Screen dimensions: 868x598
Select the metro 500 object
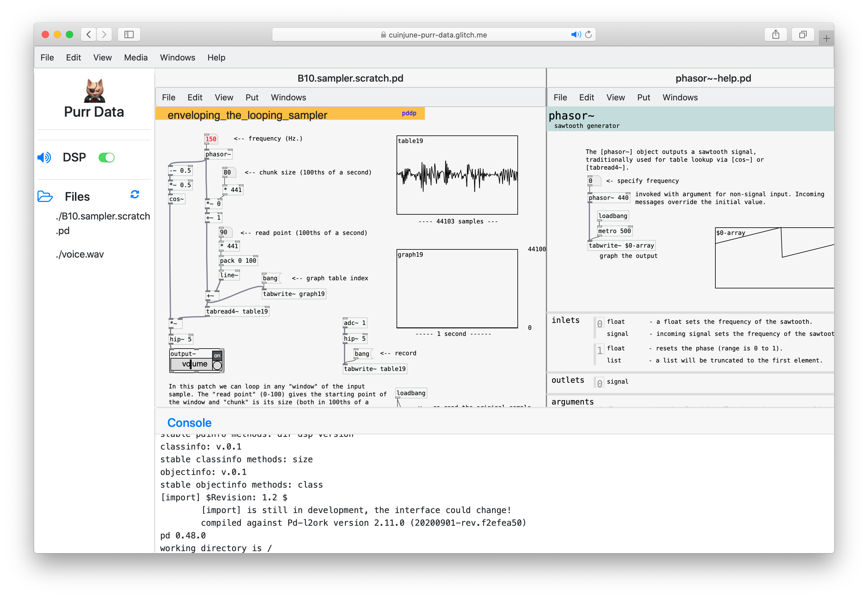[615, 231]
